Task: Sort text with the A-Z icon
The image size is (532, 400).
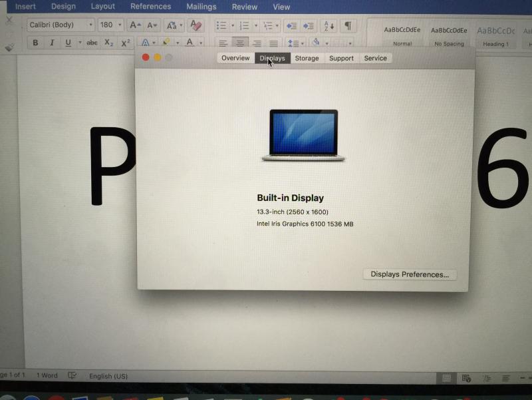Action: pyautogui.click(x=329, y=26)
